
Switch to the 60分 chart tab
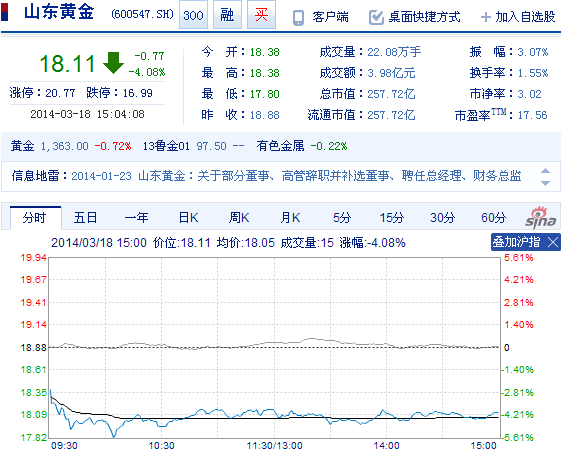point(493,218)
